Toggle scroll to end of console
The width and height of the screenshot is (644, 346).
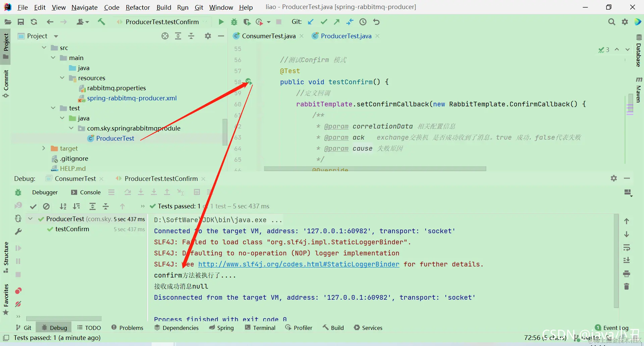click(627, 260)
